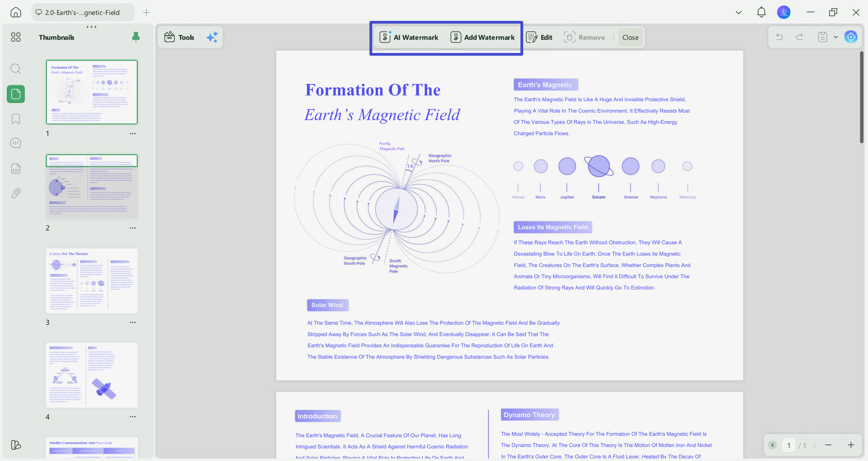
Task: Select page 1 thumbnail
Action: pos(92,92)
